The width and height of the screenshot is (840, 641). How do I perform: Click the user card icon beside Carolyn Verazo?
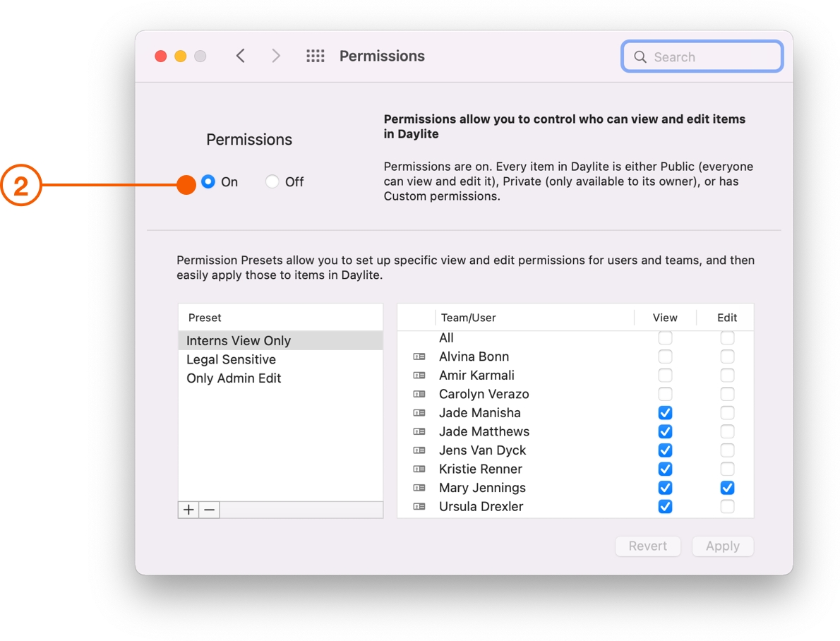pos(421,394)
